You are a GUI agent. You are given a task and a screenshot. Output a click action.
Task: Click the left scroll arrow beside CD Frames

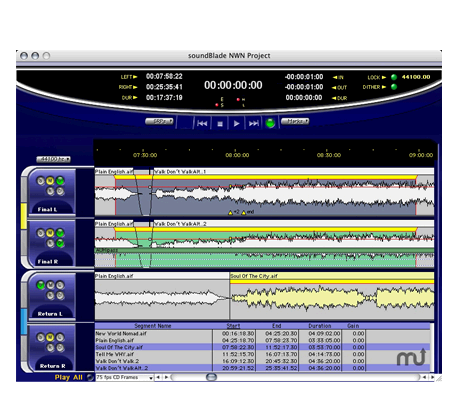pyautogui.click(x=158, y=377)
